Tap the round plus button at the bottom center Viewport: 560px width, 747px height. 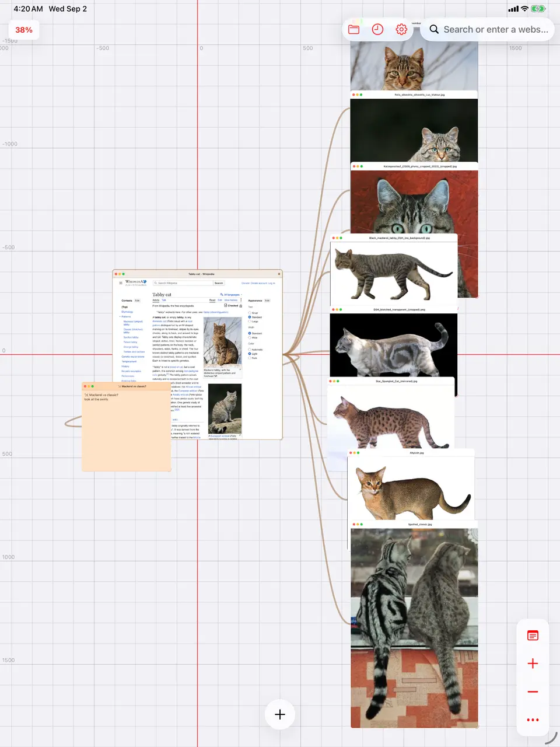(x=280, y=714)
